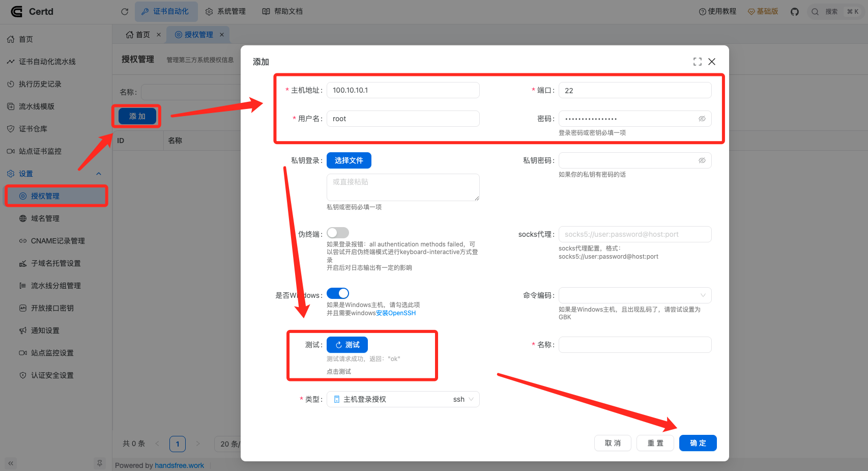Open the 命令编码 dropdown

(634, 295)
